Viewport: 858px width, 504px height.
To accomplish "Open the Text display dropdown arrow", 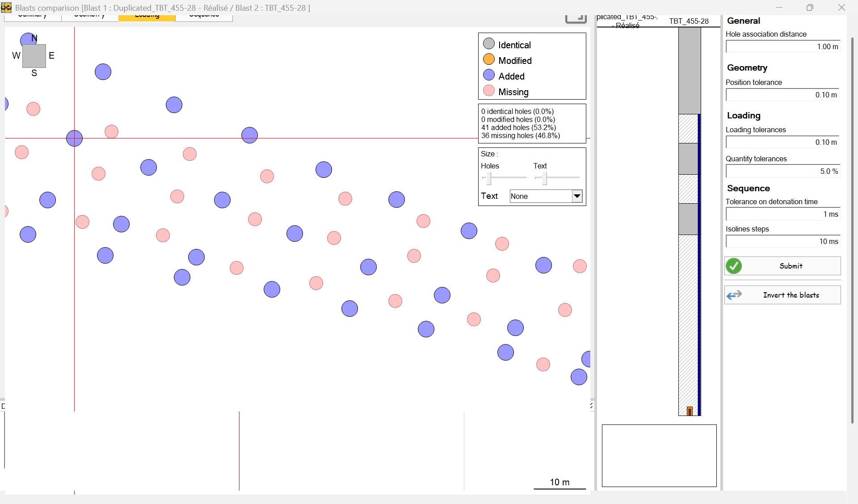I will pos(577,196).
